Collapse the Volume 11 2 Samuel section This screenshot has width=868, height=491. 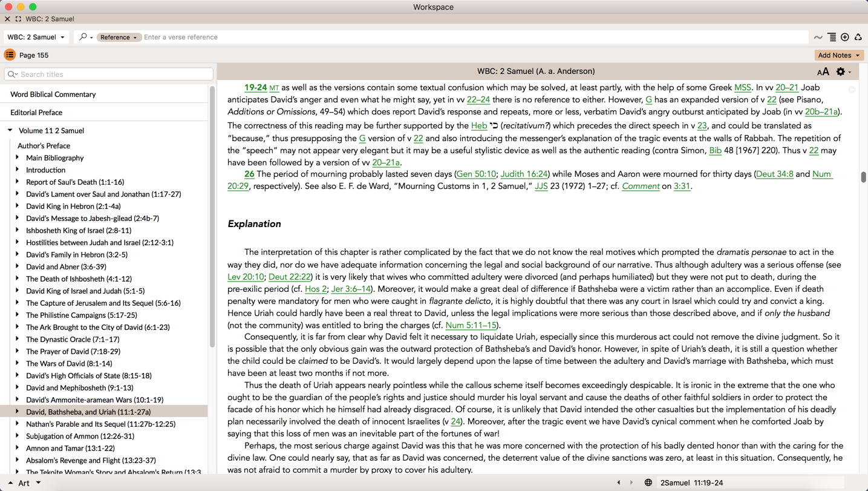click(x=10, y=130)
